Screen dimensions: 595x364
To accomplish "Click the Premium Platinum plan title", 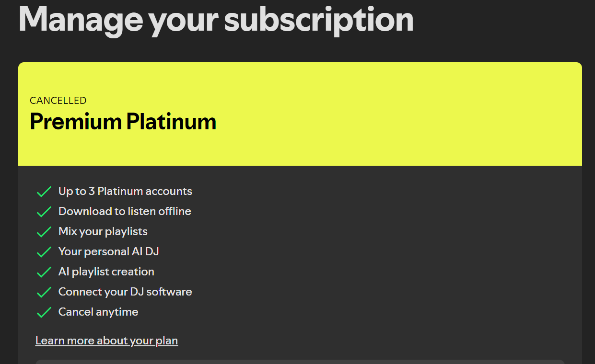I will click(x=123, y=122).
